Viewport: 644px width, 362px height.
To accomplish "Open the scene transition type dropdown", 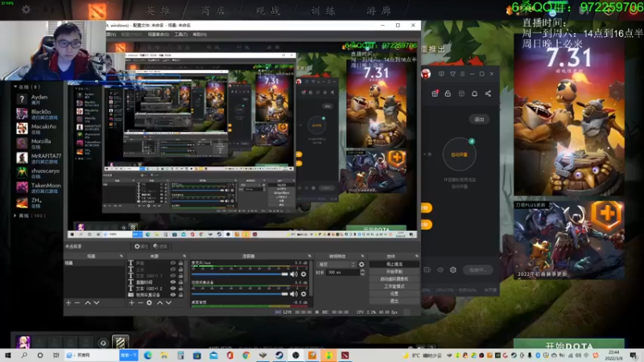I will [x=336, y=265].
